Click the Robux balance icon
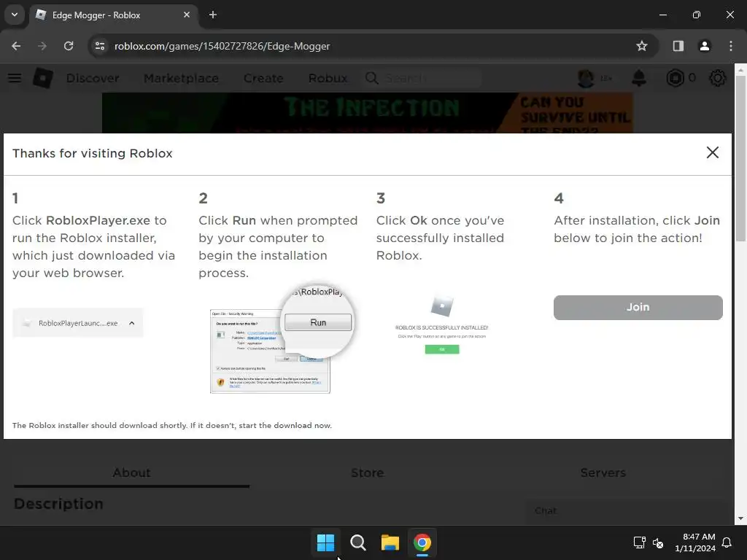 click(x=675, y=78)
